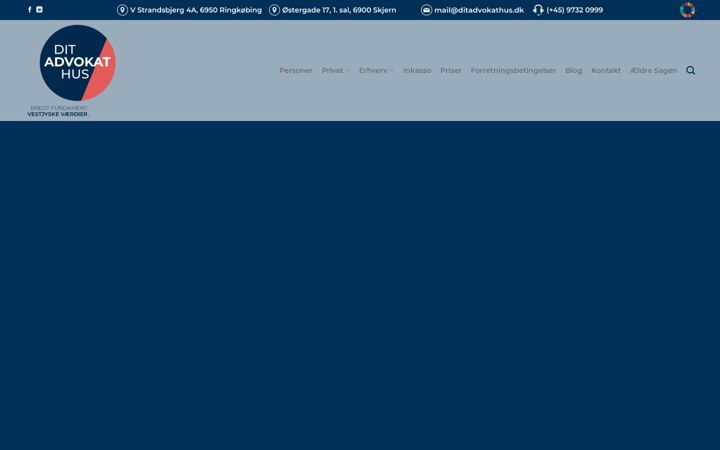Go to the Personer page
720x450 pixels.
click(296, 70)
